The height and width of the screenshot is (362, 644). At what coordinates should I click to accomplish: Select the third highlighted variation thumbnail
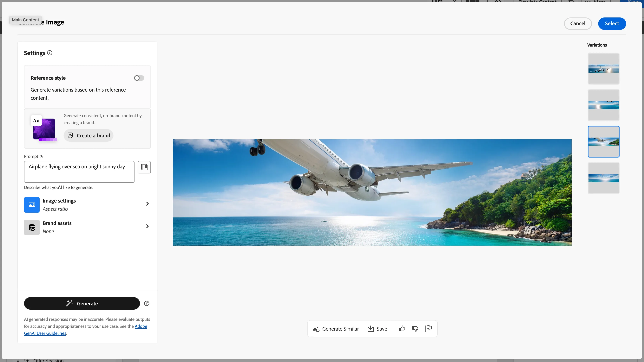tap(603, 142)
